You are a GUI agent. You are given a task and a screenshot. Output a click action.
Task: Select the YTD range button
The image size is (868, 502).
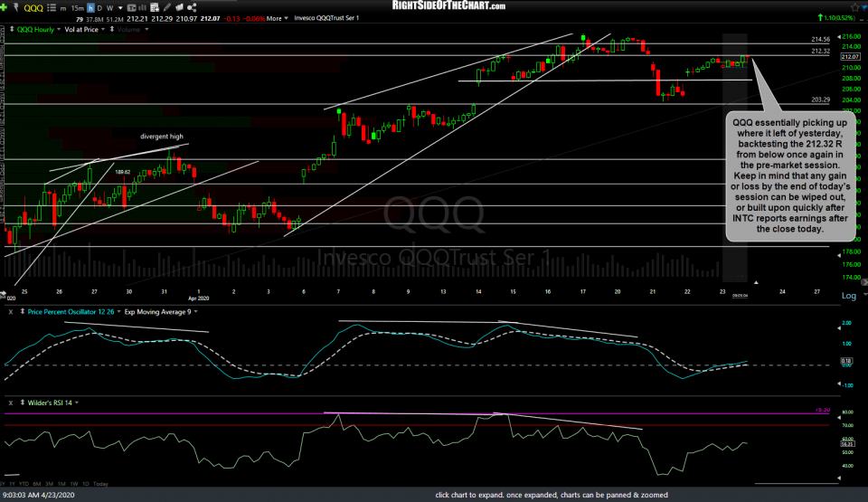pos(24,484)
